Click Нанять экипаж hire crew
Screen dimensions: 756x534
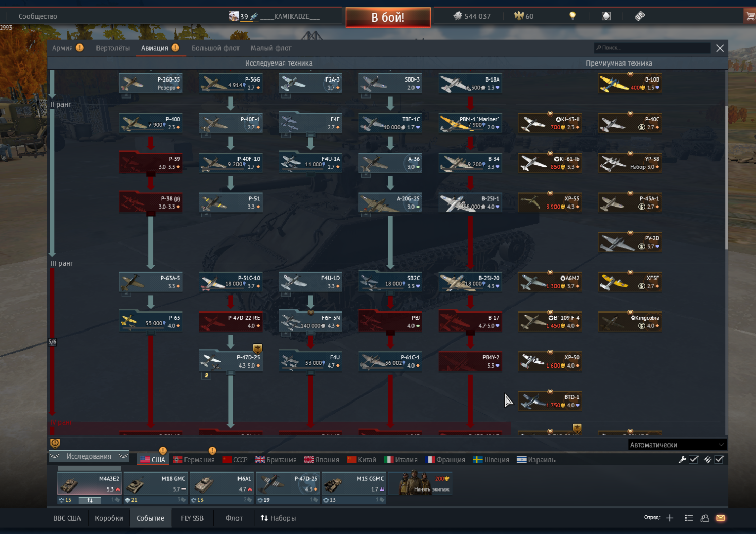420,484
